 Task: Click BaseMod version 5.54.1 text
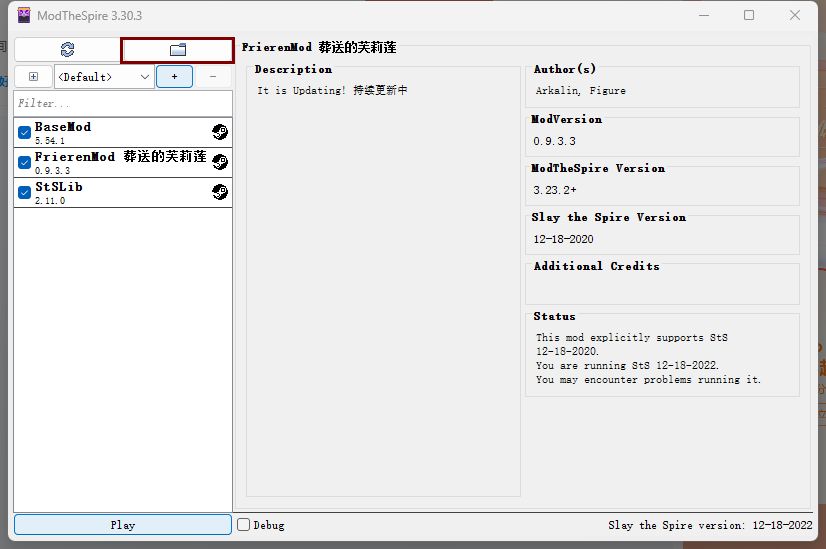(x=50, y=141)
